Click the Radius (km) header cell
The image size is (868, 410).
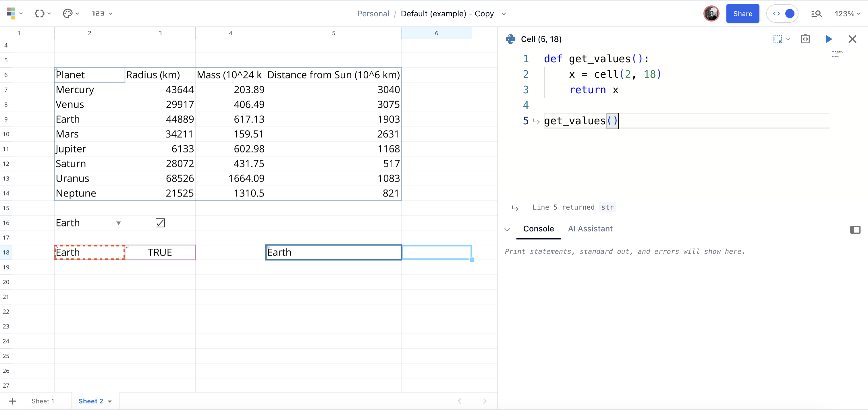[160, 75]
